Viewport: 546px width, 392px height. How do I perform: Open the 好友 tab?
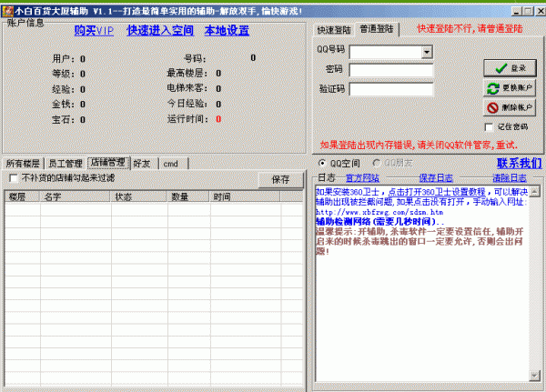144,164
